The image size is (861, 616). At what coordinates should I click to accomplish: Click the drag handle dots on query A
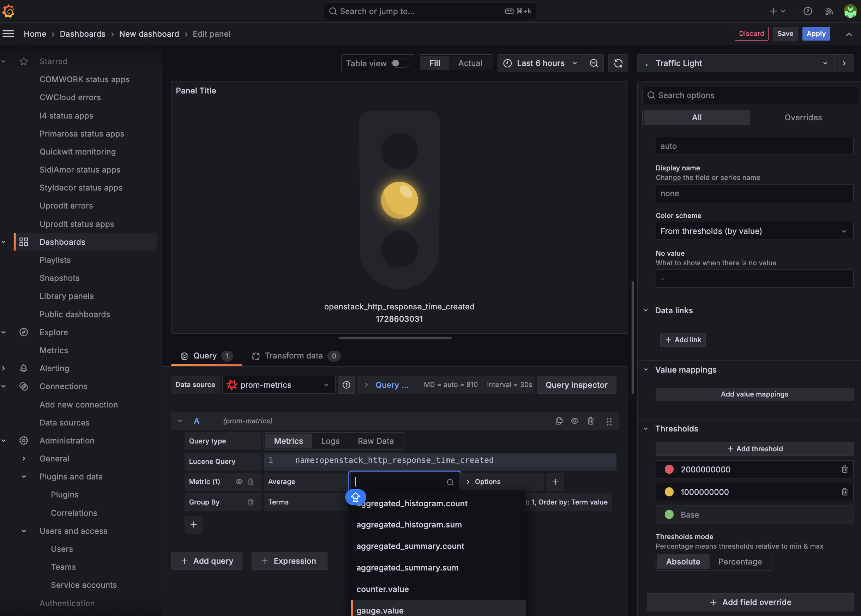tap(609, 422)
